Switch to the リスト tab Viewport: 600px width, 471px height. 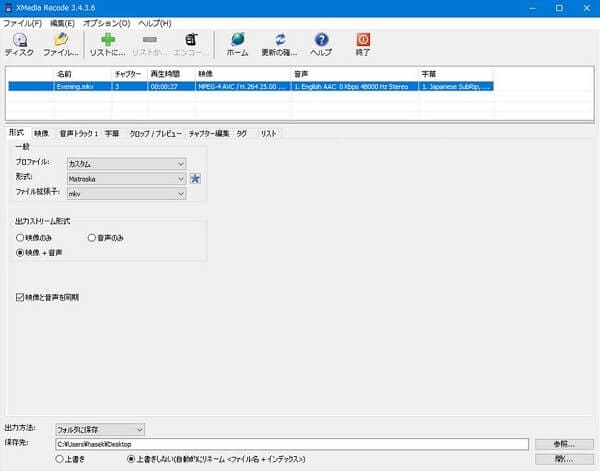[268, 134]
